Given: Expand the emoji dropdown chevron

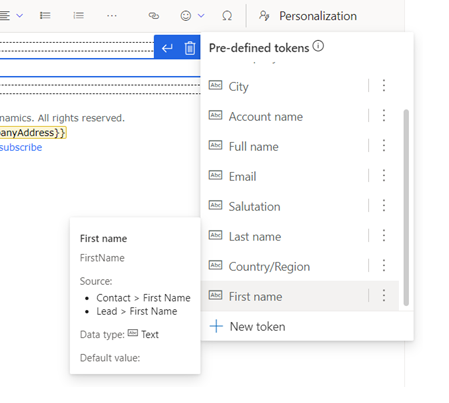Looking at the screenshot, I should tap(201, 16).
